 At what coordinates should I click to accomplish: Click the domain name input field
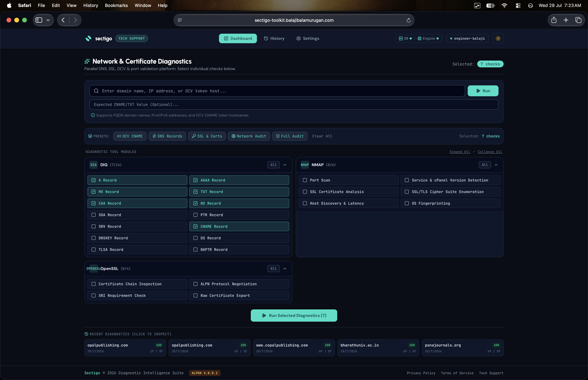[x=277, y=91]
